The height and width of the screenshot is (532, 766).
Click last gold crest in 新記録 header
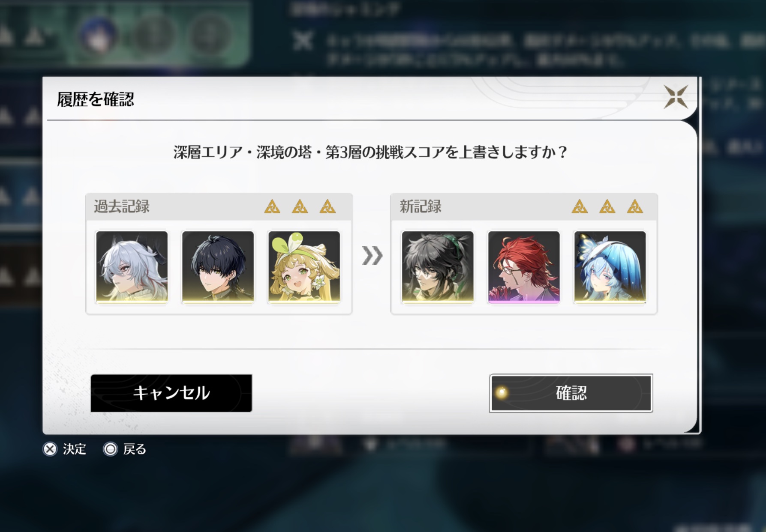635,206
